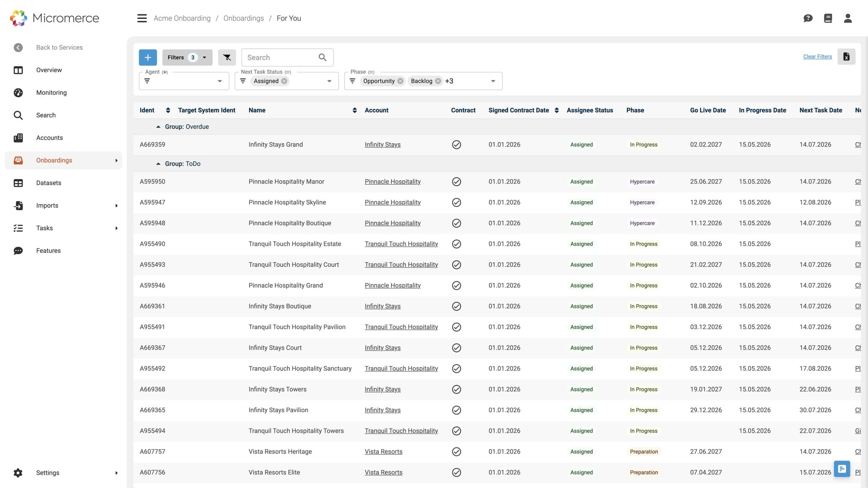This screenshot has height=488, width=868.
Task: Click the clear filter funnel icon
Action: pos(227,57)
